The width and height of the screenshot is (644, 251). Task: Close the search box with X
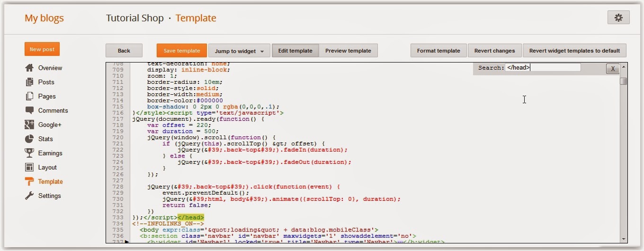pyautogui.click(x=613, y=69)
